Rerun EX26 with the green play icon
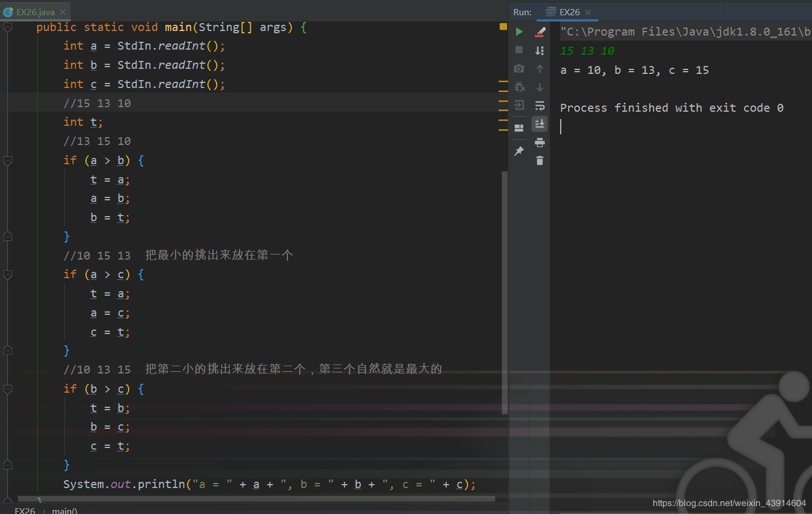The image size is (812, 514). 519,32
